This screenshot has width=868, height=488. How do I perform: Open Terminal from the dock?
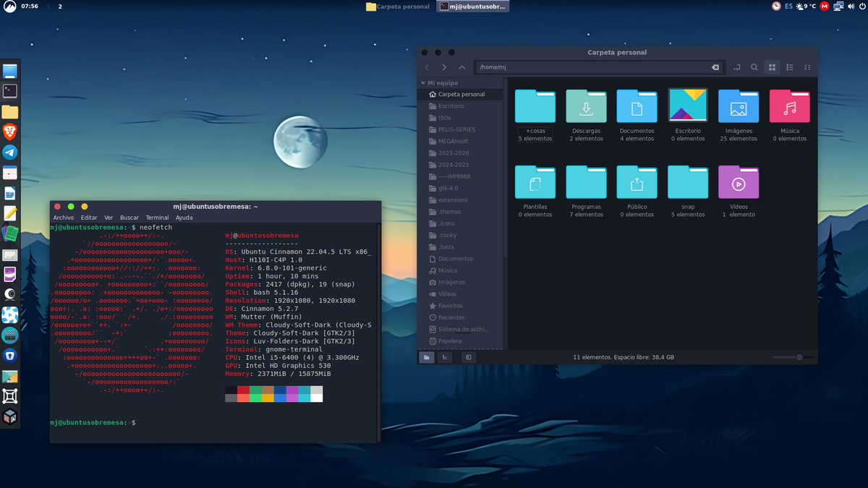coord(9,91)
